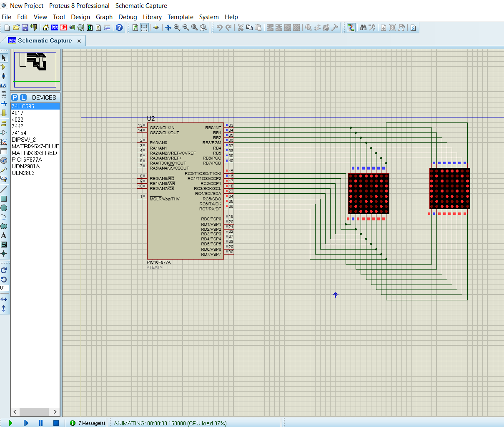
Task: Click the Save Project toolbar icon
Action: (25, 27)
